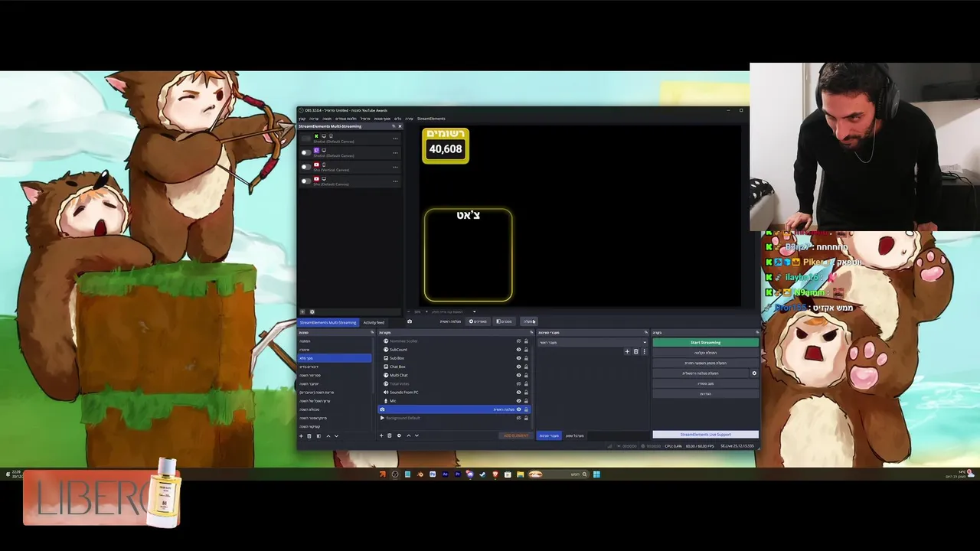Open options for the Kick stream row
This screenshot has width=980, height=551.
click(395, 139)
